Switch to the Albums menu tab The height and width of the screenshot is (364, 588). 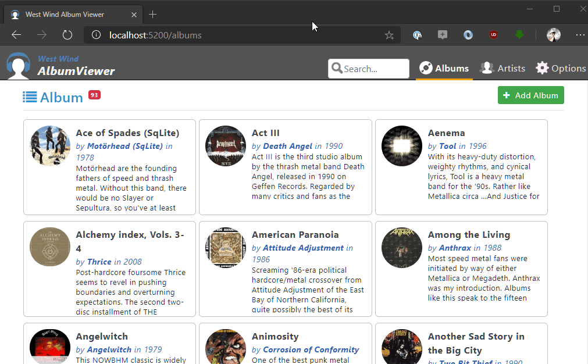(444, 68)
